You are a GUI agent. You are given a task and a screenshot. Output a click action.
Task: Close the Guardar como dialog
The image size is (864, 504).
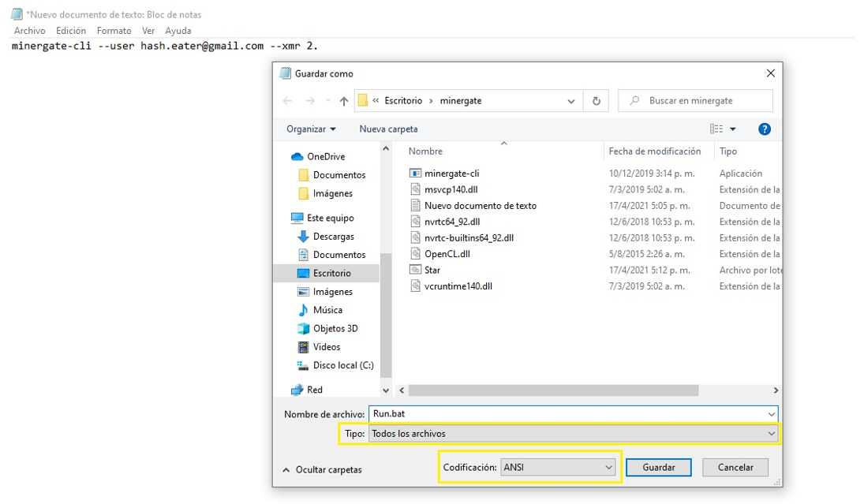pos(770,73)
